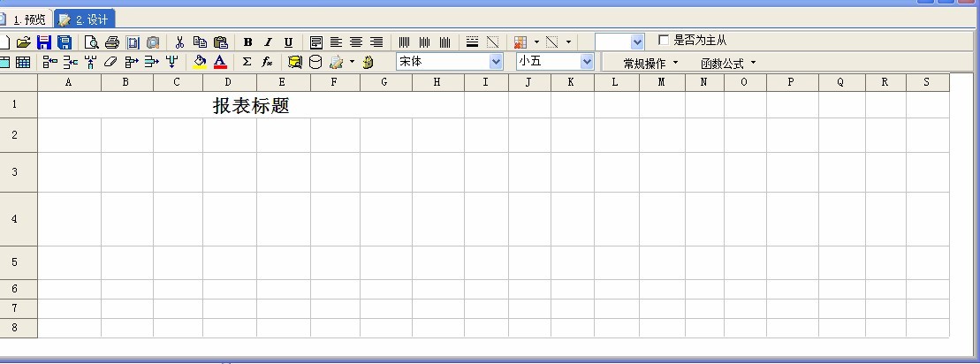Click the Printer icon
Image resolution: width=980 pixels, height=364 pixels.
pos(112,42)
